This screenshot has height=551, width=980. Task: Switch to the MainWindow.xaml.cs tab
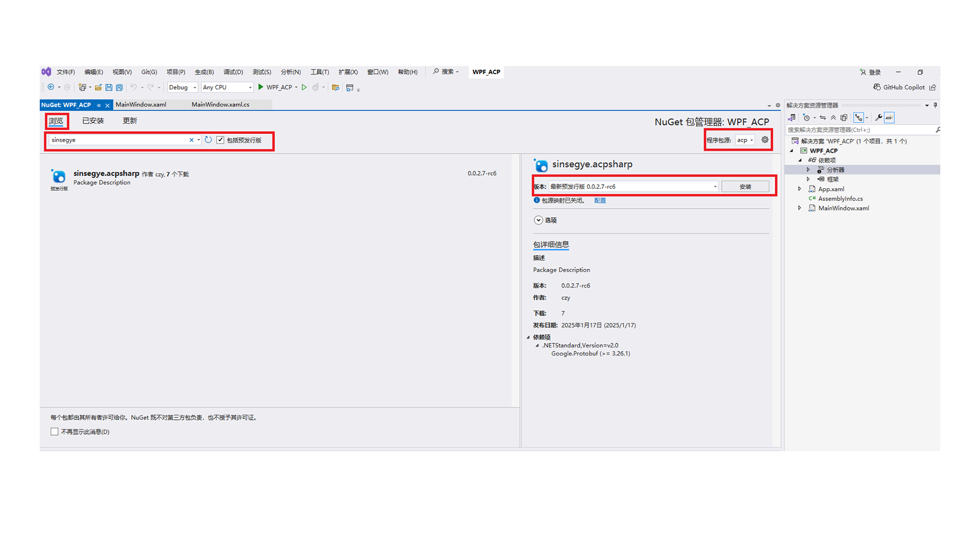(x=220, y=105)
